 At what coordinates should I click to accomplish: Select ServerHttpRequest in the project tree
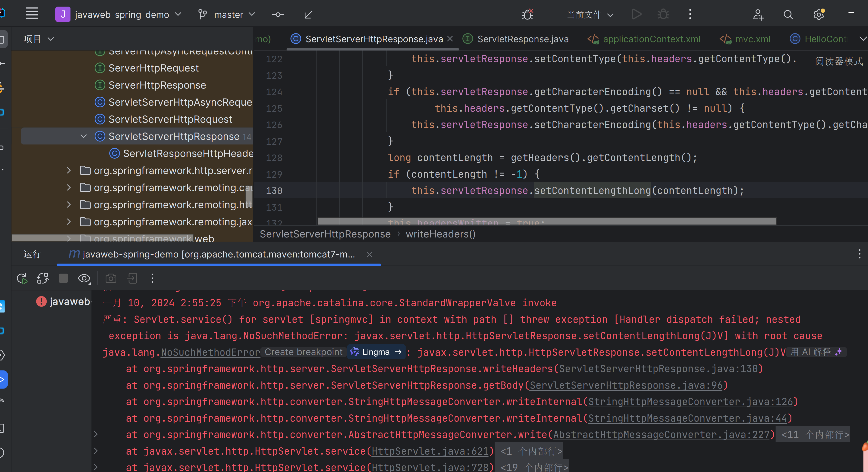[153, 68]
